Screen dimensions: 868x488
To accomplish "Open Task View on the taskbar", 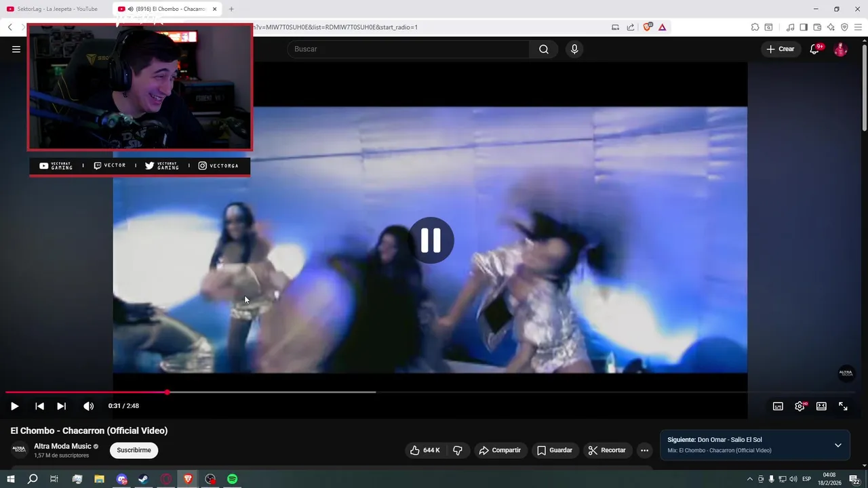I will tap(54, 479).
